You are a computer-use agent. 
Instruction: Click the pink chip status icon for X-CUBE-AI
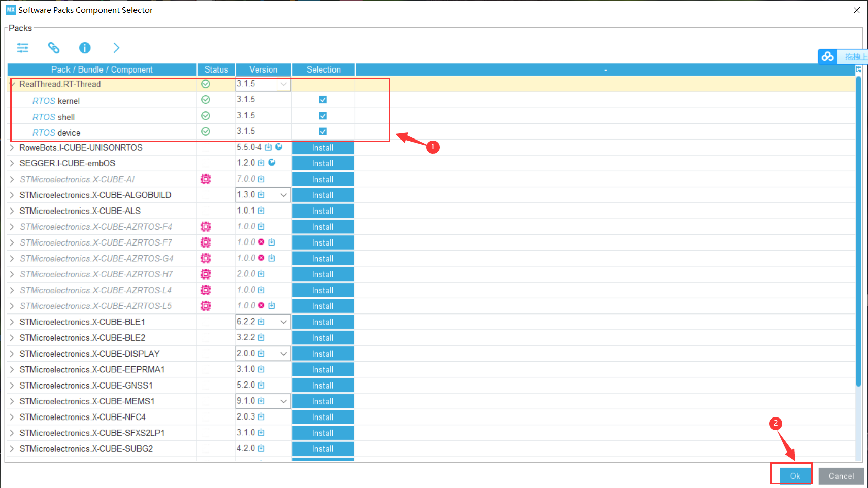(x=206, y=179)
